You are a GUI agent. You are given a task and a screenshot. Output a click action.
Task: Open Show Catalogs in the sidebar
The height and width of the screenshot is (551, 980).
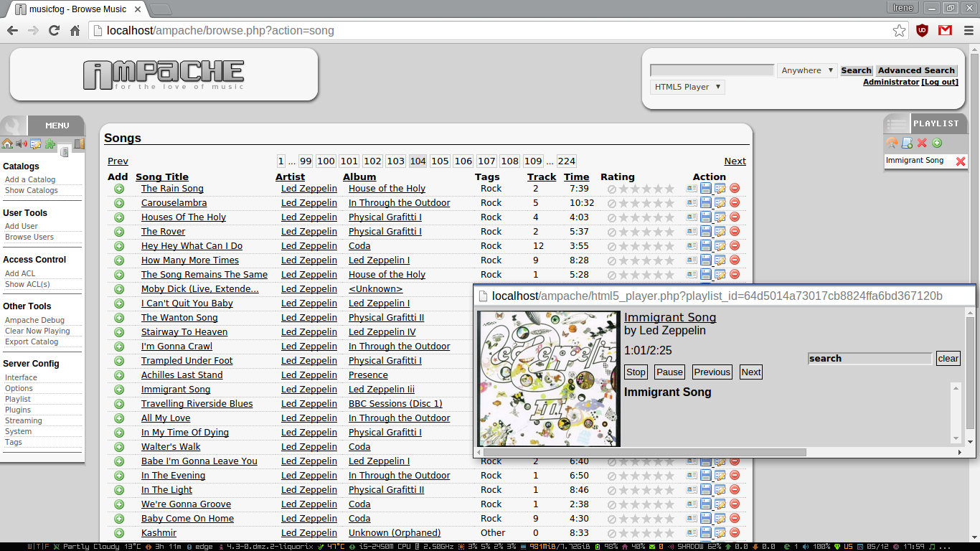pyautogui.click(x=32, y=190)
